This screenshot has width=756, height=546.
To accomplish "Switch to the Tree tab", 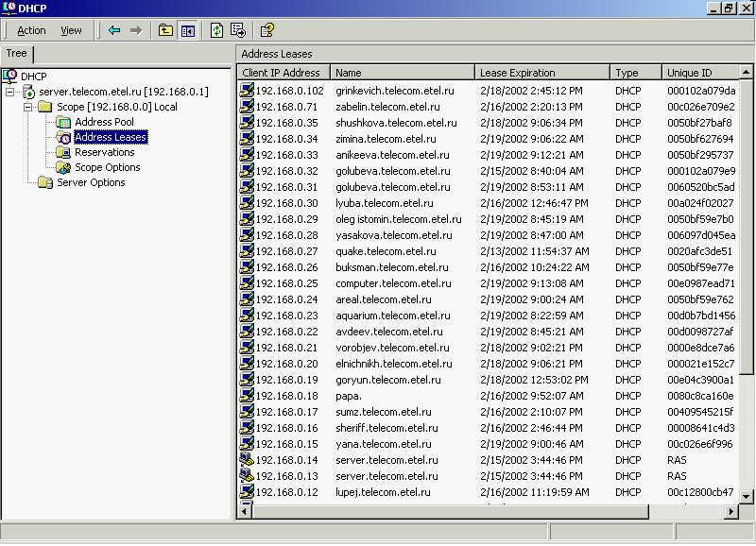I will [16, 53].
